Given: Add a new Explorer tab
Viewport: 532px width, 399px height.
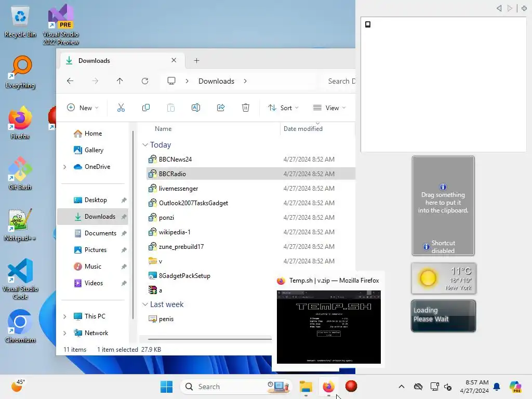Looking at the screenshot, I should [x=196, y=61].
